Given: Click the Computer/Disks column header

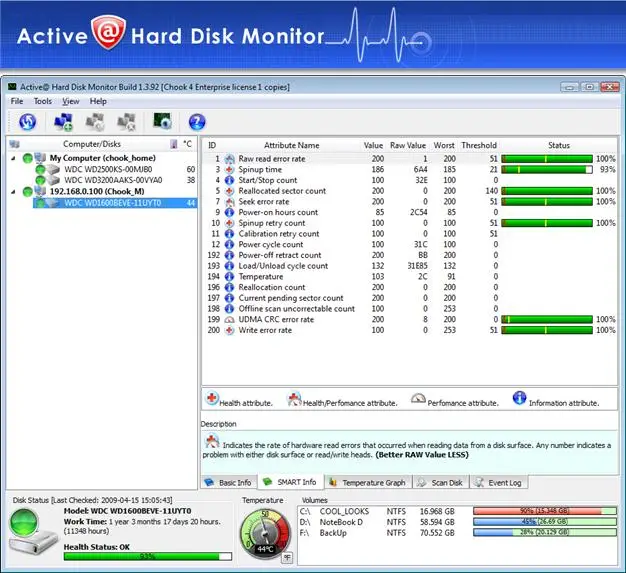Looking at the screenshot, I should click(92, 144).
